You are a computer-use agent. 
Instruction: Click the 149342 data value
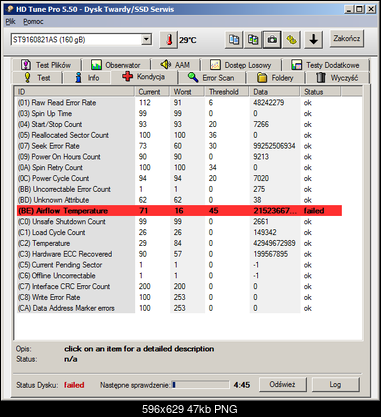(265, 232)
